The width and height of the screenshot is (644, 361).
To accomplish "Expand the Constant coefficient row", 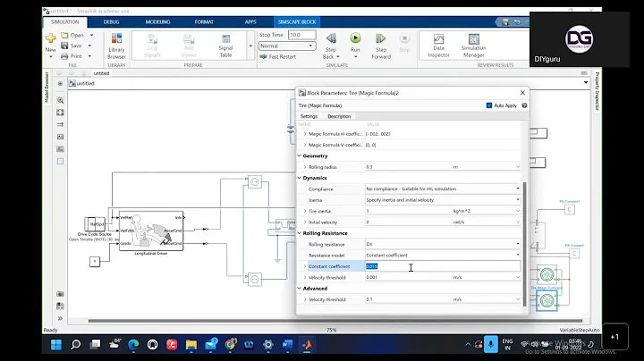I will pos(305,266).
